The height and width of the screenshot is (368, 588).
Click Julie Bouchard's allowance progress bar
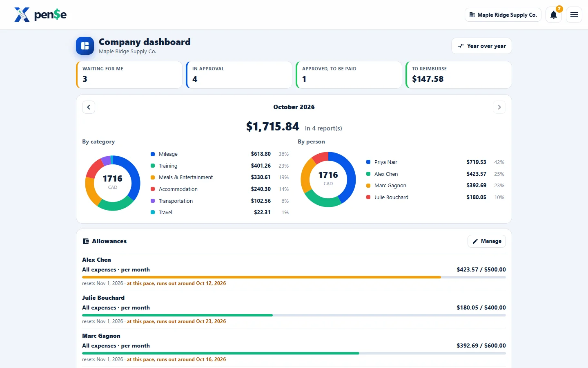[294, 315]
